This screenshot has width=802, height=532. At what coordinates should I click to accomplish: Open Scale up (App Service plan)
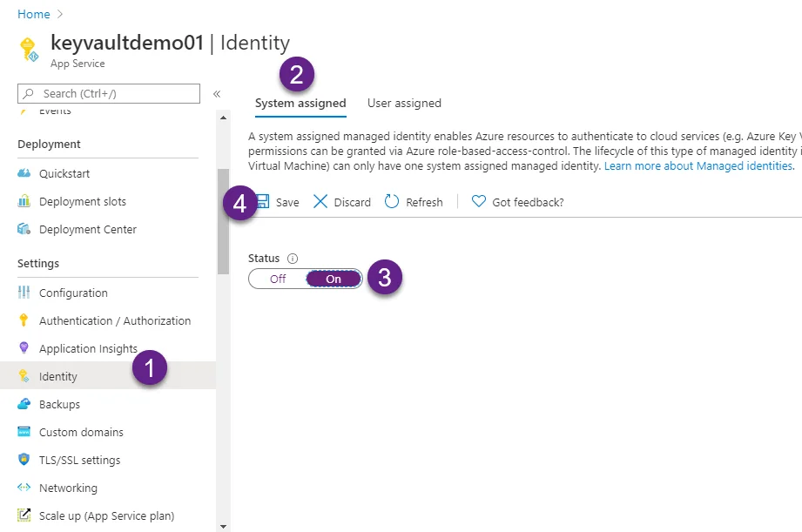click(x=108, y=515)
